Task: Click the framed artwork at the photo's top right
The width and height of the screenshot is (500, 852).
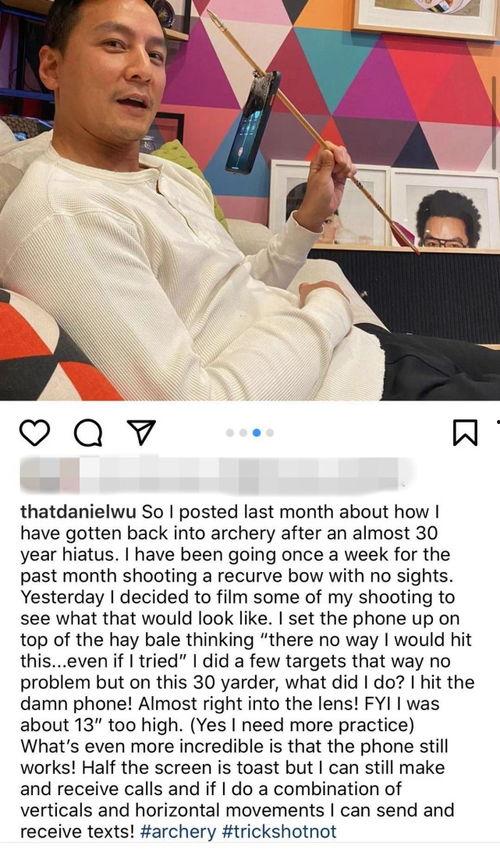Action: click(x=427, y=18)
